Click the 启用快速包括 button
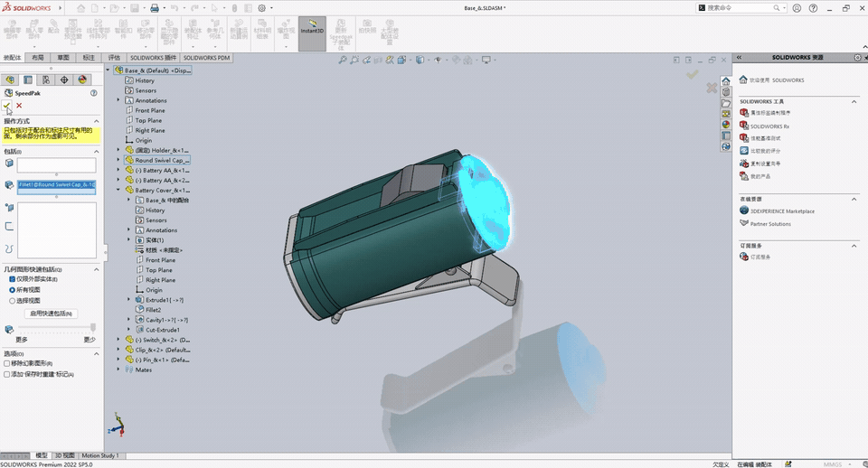 tap(52, 314)
